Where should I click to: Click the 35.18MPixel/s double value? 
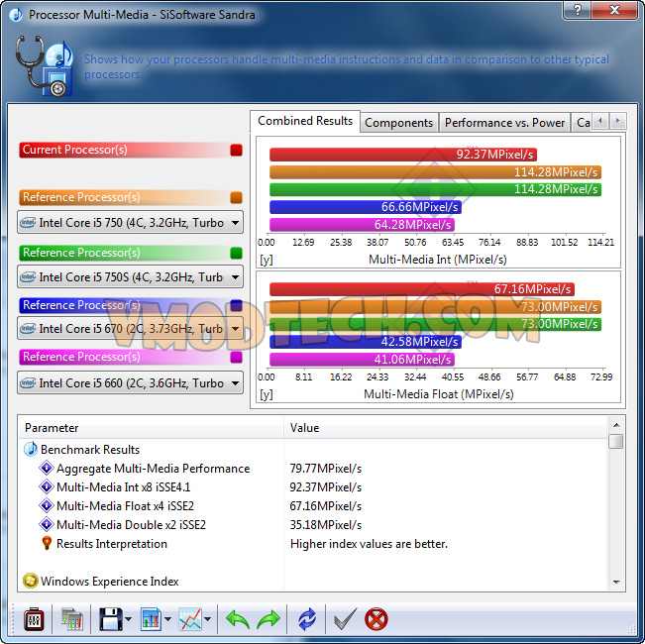coord(325,524)
